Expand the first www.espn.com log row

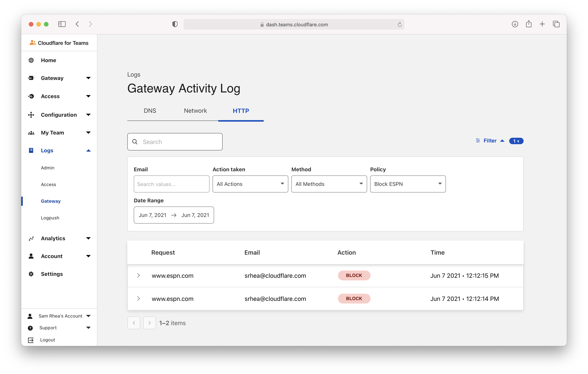(x=138, y=275)
